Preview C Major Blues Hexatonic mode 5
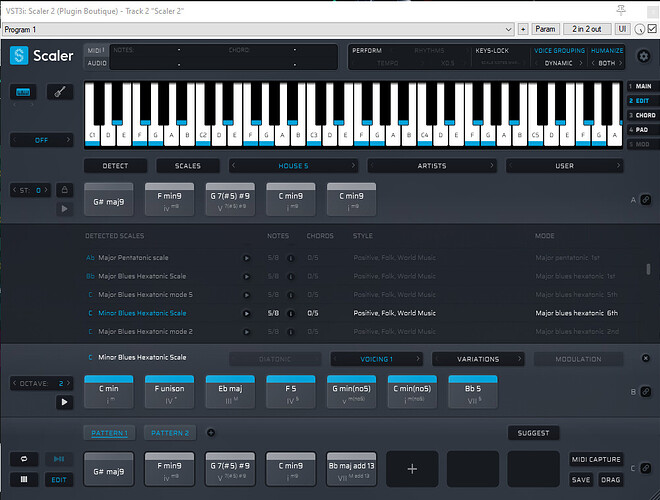The image size is (660, 500). pos(247,295)
